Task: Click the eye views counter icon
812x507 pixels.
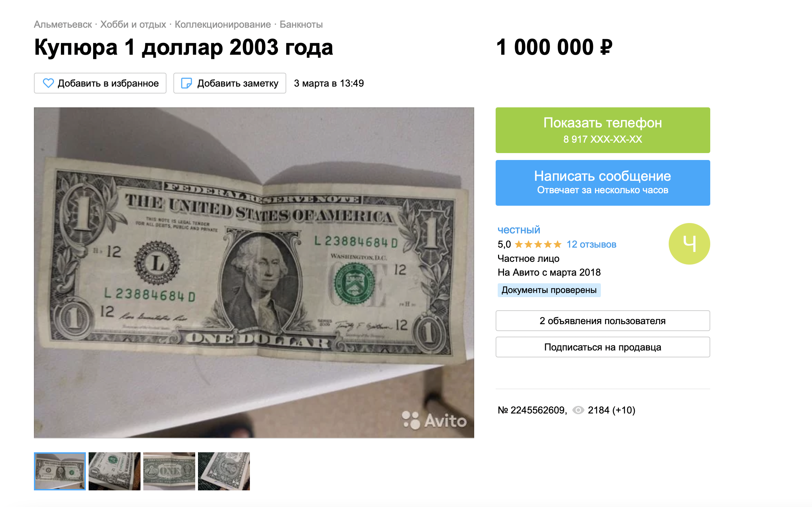Action: 578,410
